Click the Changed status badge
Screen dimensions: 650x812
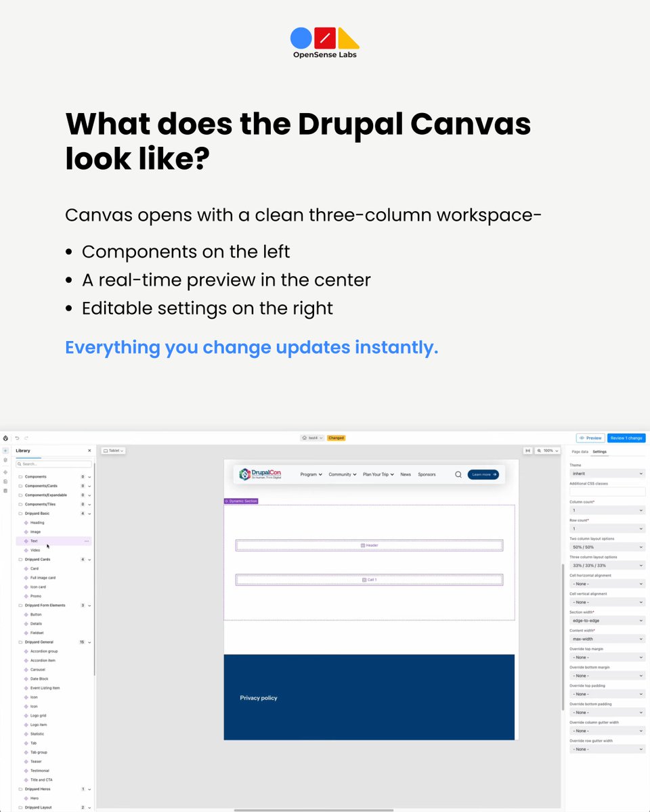pos(337,438)
